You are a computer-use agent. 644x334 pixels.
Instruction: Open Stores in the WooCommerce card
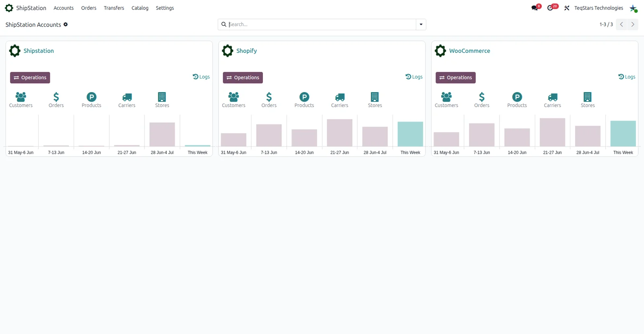click(x=588, y=100)
